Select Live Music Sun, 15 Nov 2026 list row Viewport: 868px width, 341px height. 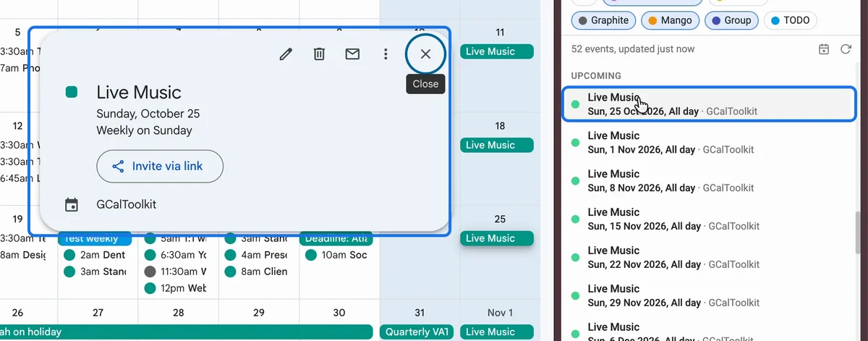710,219
